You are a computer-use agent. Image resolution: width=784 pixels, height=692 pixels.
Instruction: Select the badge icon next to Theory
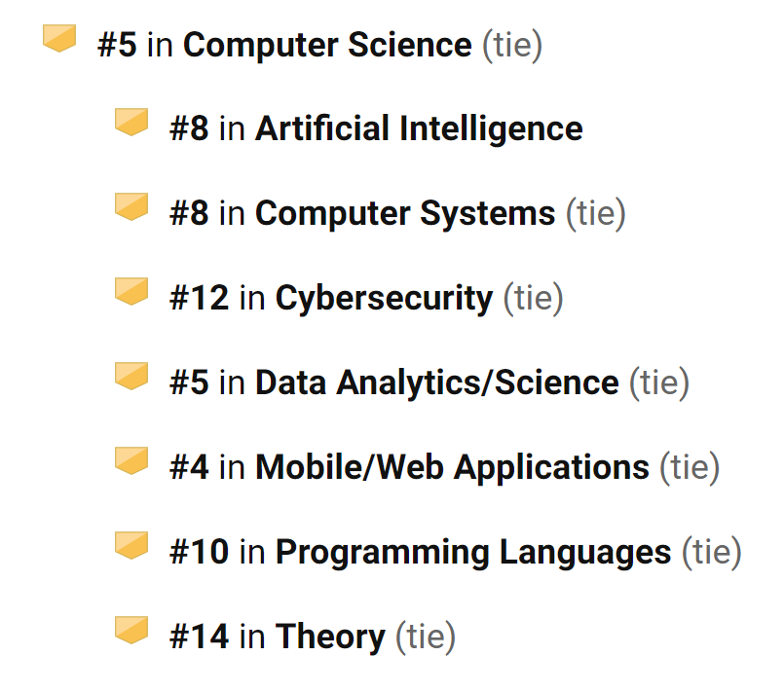[131, 630]
